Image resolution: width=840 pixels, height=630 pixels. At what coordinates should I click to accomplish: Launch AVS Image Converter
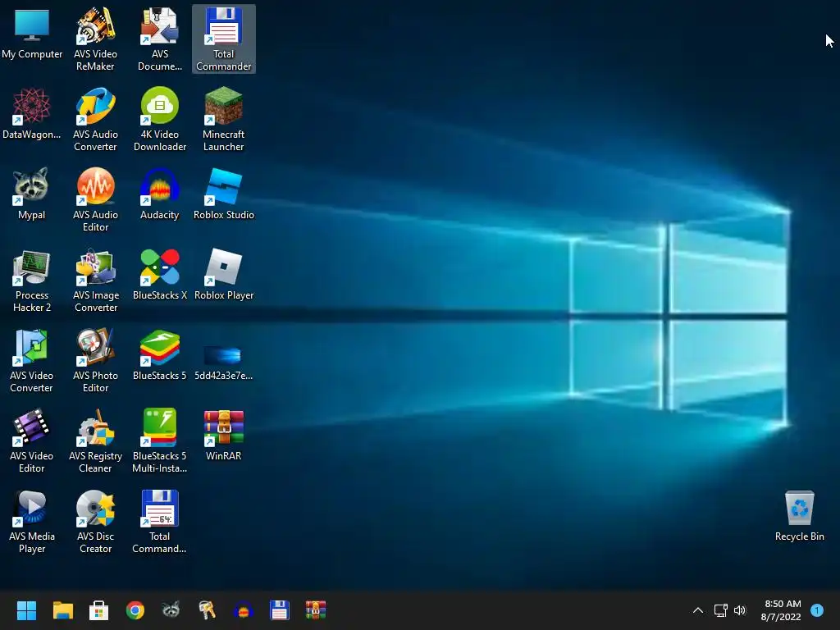coord(95,280)
